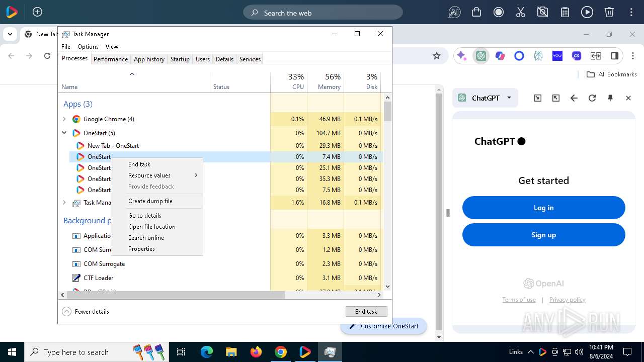Viewport: 644px width, 362px height.
Task: Open the Perplexity icon in extensions pill
Action: pyautogui.click(x=538, y=56)
